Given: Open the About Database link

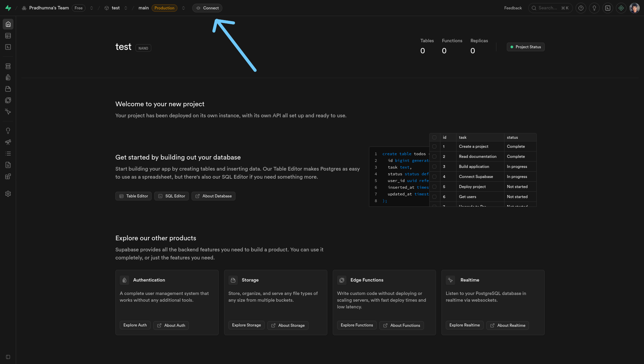Looking at the screenshot, I should click(x=213, y=196).
